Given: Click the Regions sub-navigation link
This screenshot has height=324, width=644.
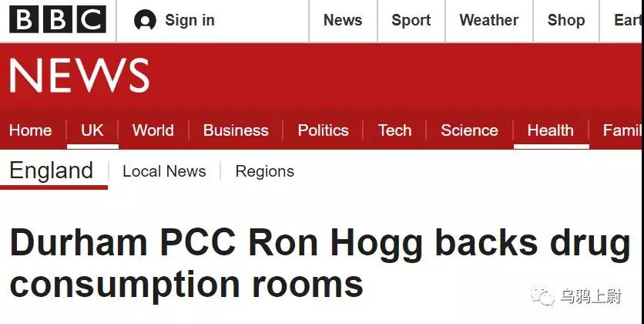Looking at the screenshot, I should [x=265, y=171].
